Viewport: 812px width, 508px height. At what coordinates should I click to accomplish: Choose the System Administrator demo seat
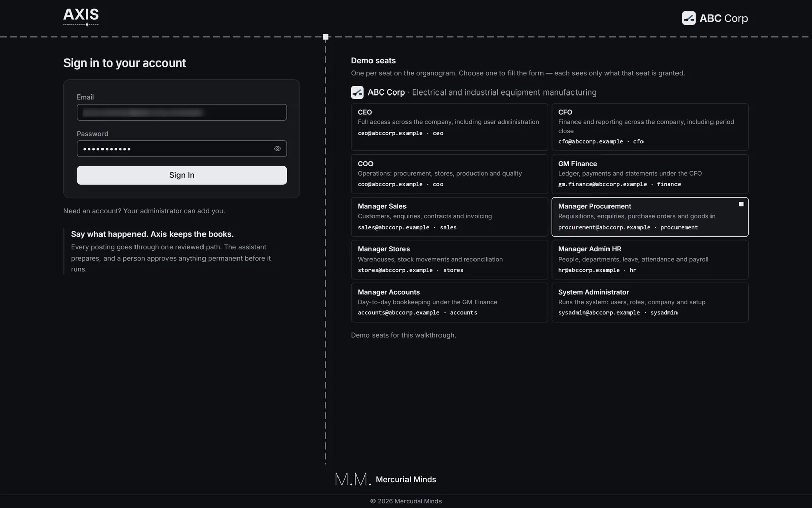pyautogui.click(x=650, y=303)
